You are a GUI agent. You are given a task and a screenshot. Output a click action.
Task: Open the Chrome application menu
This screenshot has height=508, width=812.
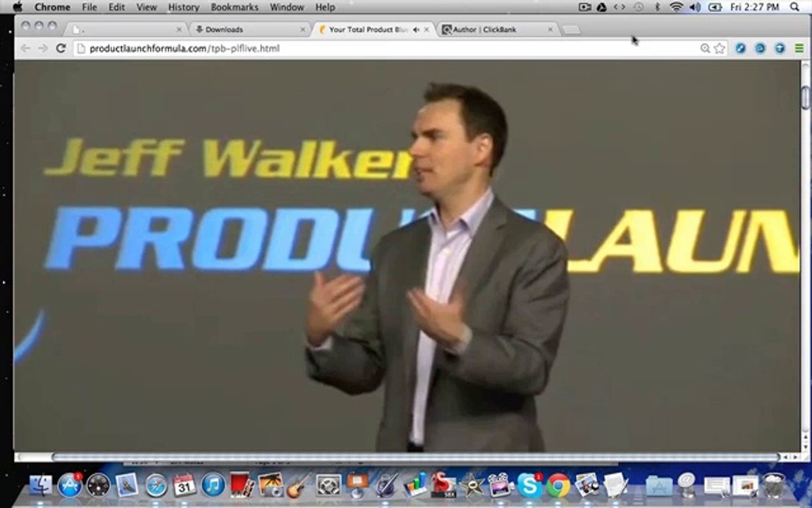pyautogui.click(x=51, y=7)
